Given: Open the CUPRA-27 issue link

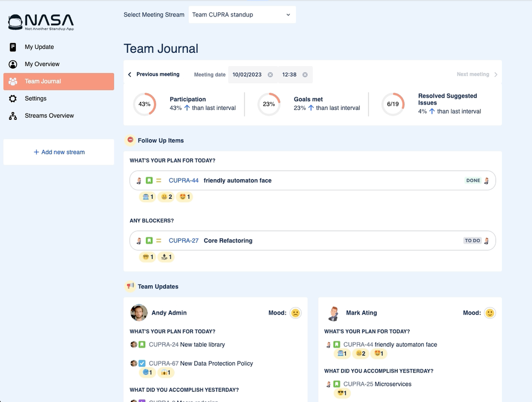Looking at the screenshot, I should pyautogui.click(x=184, y=240).
